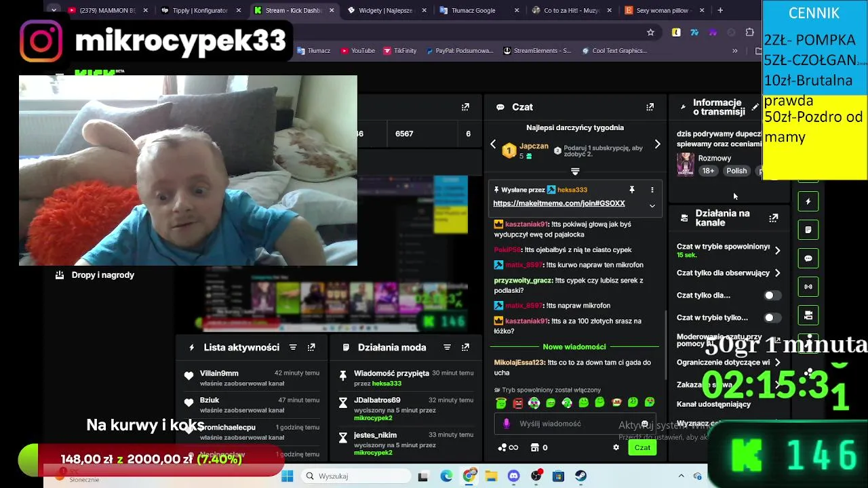Switch to Tipply Konfigurator tab
This screenshot has height=488, width=868.
coord(201,10)
